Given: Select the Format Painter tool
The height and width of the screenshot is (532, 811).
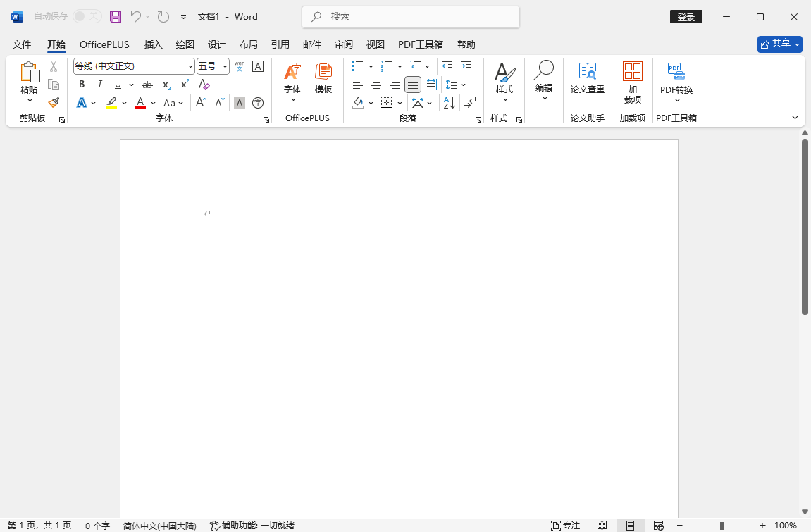Looking at the screenshot, I should 53,102.
